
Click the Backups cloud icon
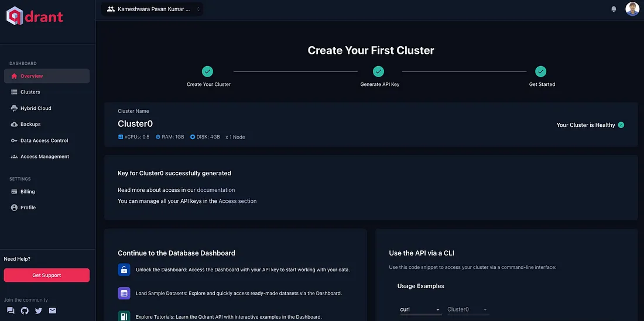[14, 124]
